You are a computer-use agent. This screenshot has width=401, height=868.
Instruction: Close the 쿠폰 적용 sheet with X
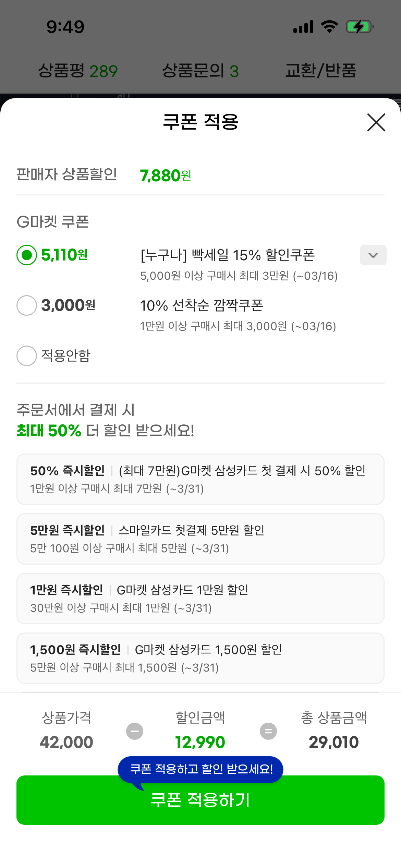tap(376, 122)
